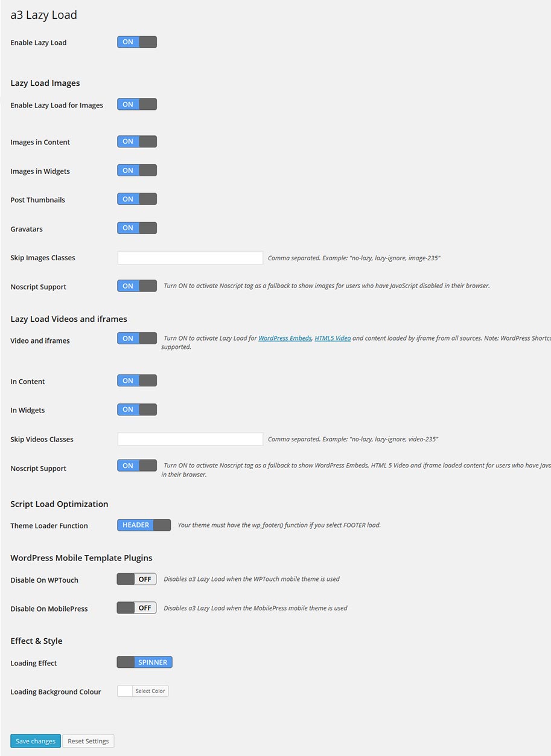This screenshot has width=551, height=756.
Task: Click the Skip Videos Classes text field
Action: point(190,439)
